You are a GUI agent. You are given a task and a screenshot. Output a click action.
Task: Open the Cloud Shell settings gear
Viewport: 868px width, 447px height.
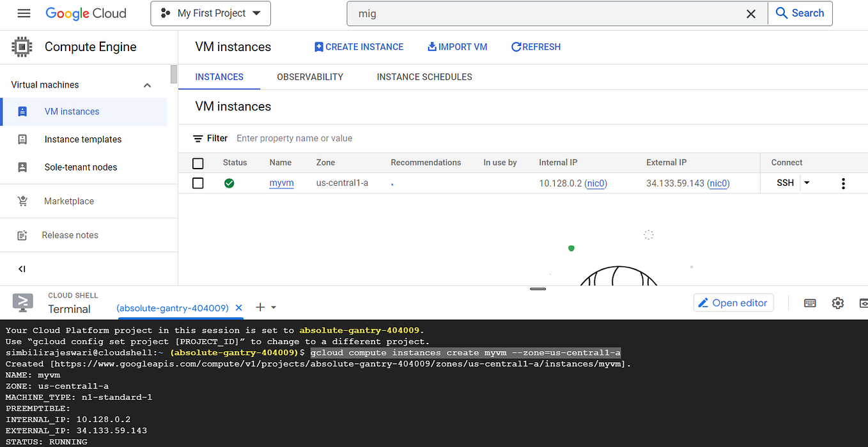(838, 303)
